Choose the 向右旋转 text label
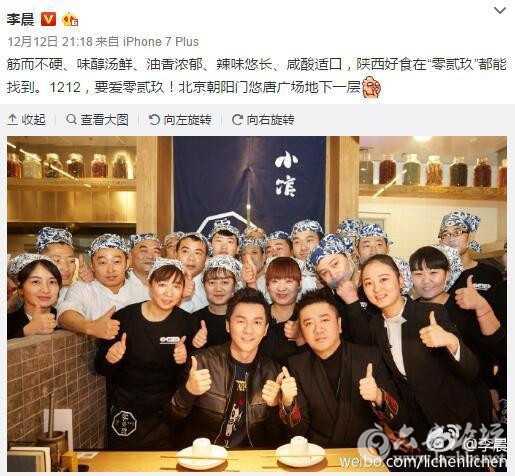The width and height of the screenshot is (515, 476). [x=270, y=120]
